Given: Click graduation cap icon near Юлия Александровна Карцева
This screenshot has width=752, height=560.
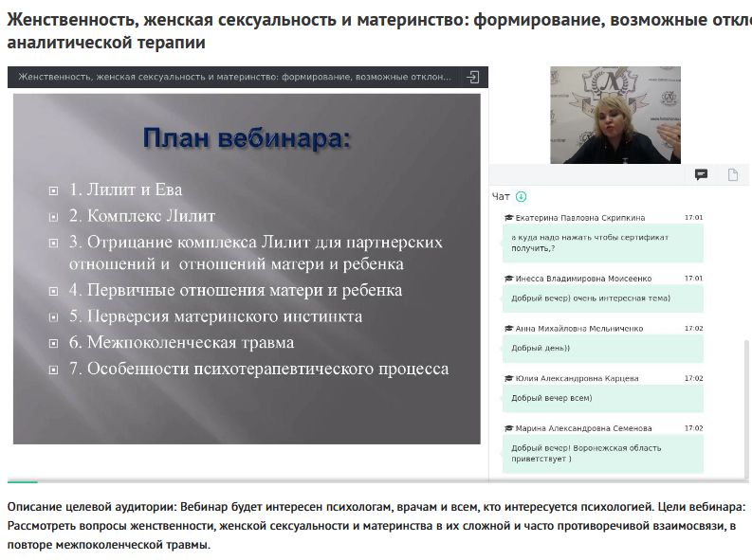Looking at the screenshot, I should tap(508, 378).
